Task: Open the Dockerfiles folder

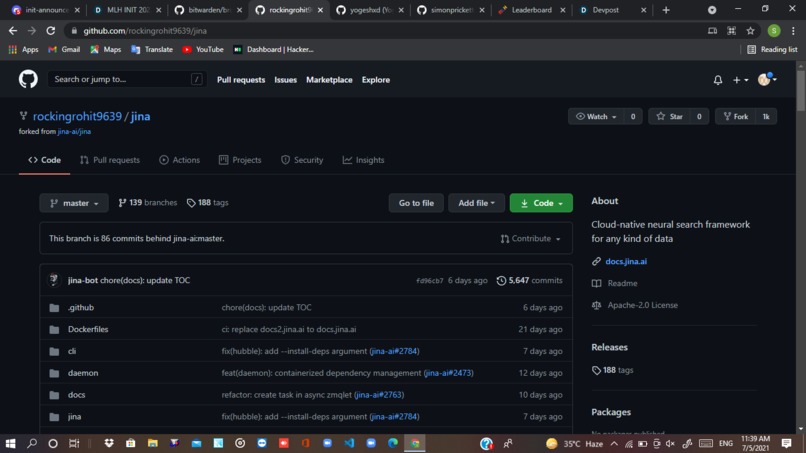Action: point(88,329)
